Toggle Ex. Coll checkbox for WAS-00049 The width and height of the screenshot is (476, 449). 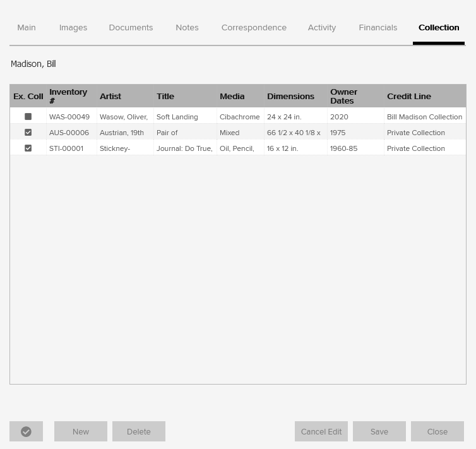coord(28,117)
